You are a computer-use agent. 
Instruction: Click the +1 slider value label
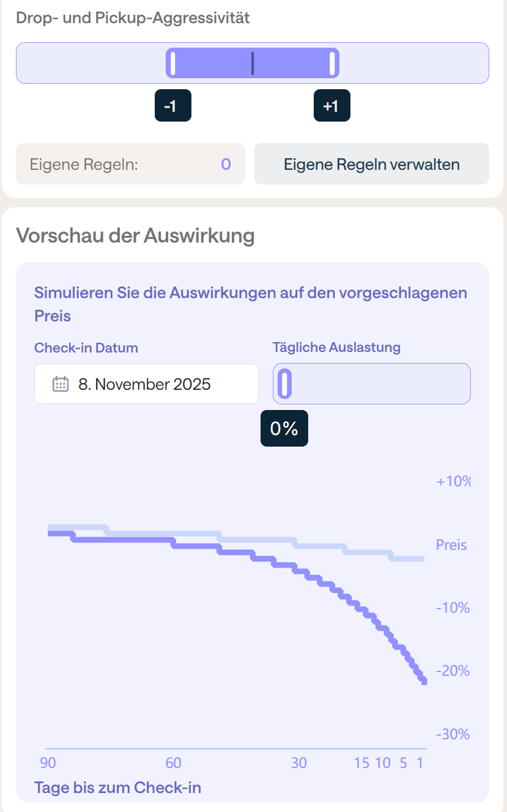click(331, 106)
